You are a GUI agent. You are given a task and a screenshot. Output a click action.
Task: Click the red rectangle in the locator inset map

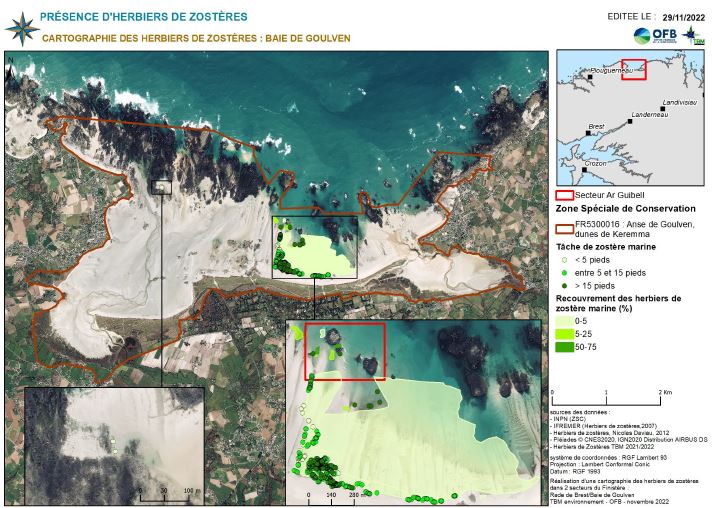634,69
